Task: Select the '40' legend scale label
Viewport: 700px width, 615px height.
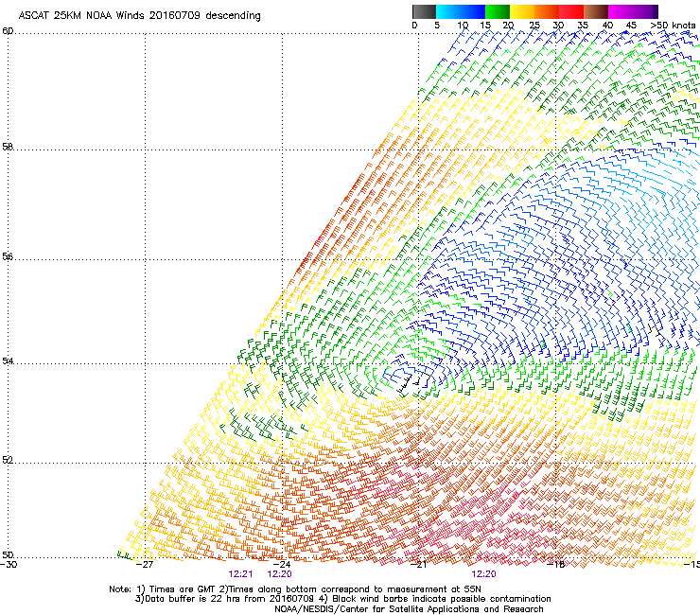Action: [607, 26]
